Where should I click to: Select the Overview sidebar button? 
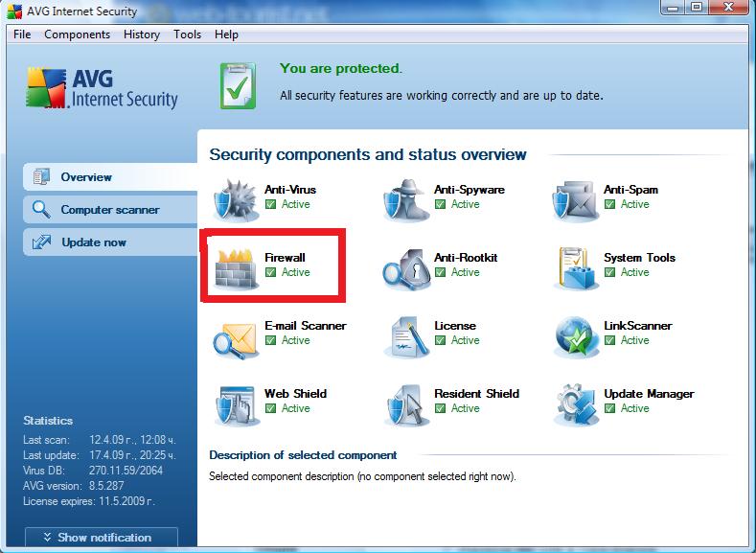110,177
